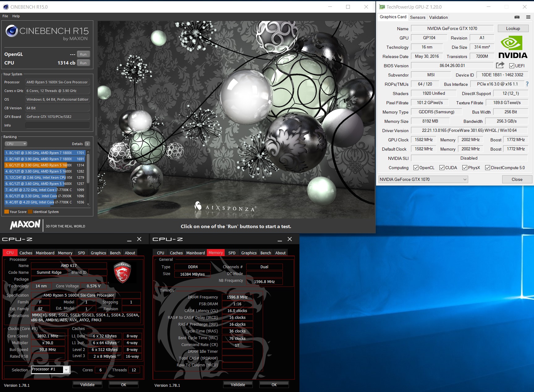Click the Info text field in Cinebench
Viewport: 534px width, 392px height.
click(x=57, y=125)
